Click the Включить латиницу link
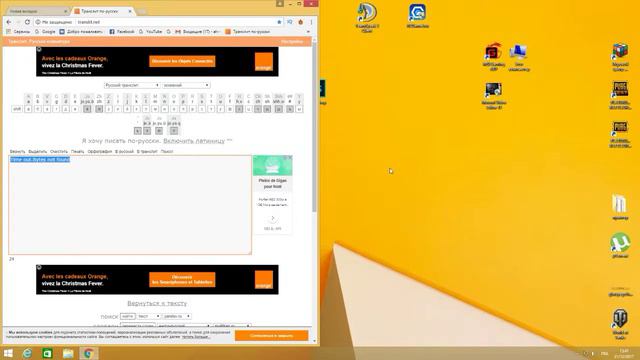640x360 pixels. click(x=194, y=141)
